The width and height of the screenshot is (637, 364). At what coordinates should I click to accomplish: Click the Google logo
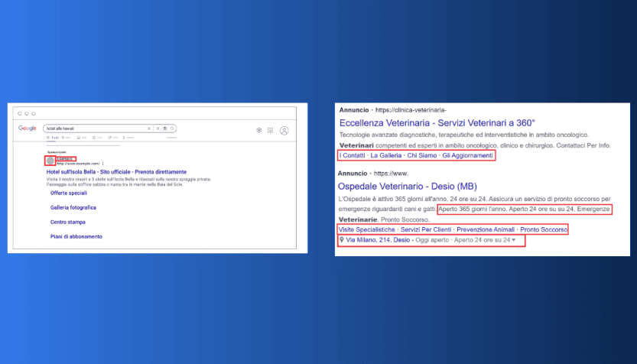click(28, 128)
